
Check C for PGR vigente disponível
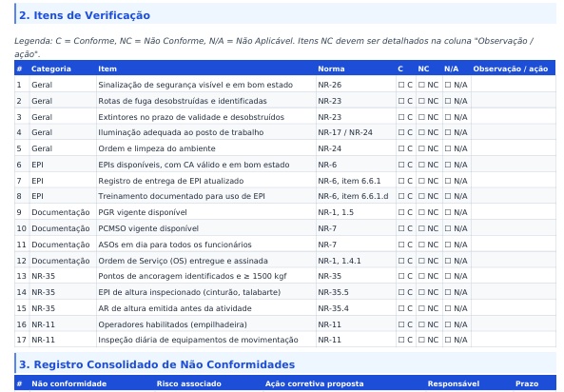pyautogui.click(x=401, y=212)
